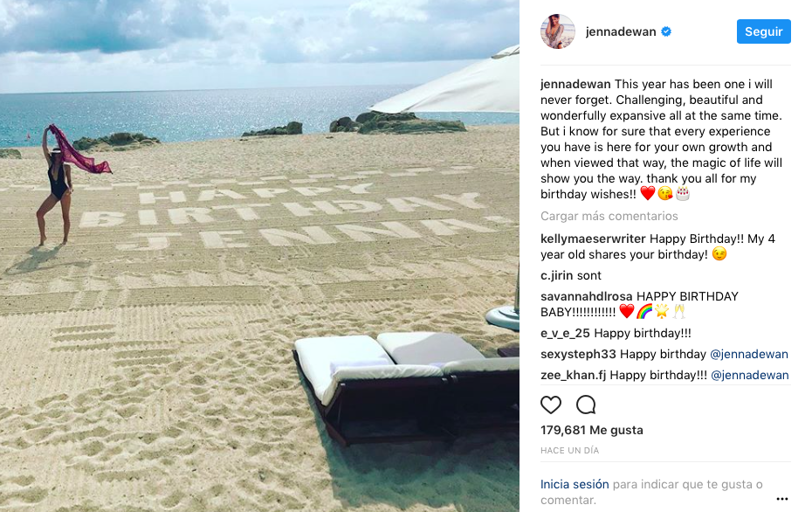Open zee_khan.fj's commenter profile
812x512 pixels.
click(x=574, y=375)
